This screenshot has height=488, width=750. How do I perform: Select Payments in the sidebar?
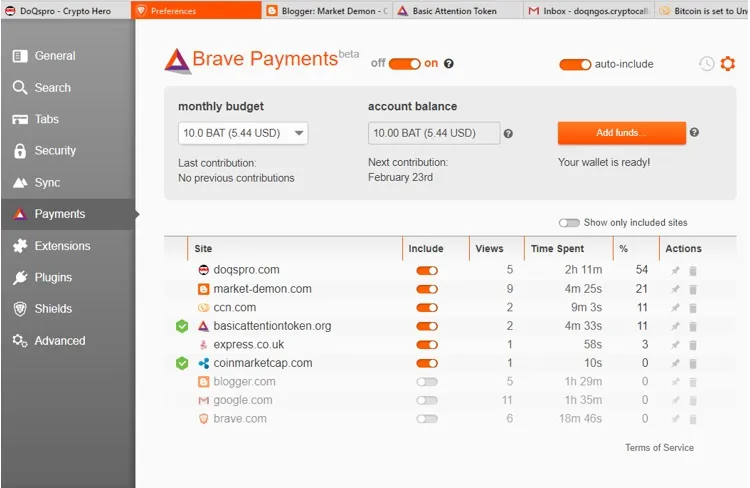click(x=68, y=214)
